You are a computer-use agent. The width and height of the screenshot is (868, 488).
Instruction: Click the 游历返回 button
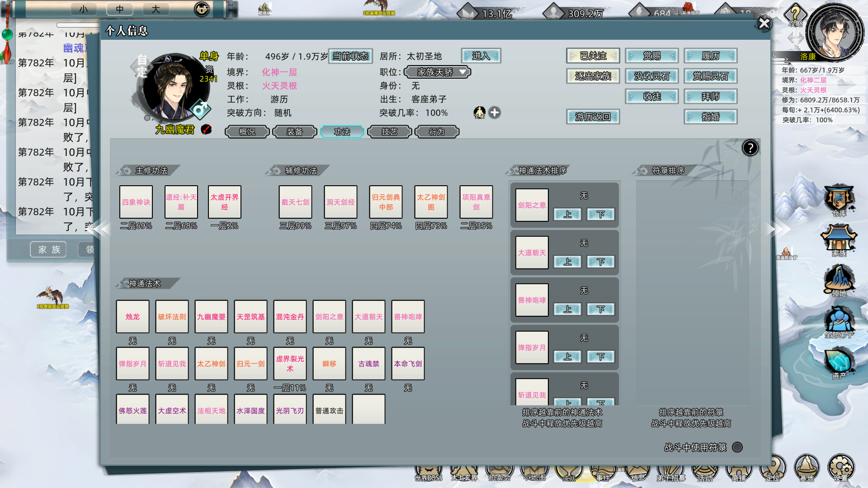pos(593,117)
